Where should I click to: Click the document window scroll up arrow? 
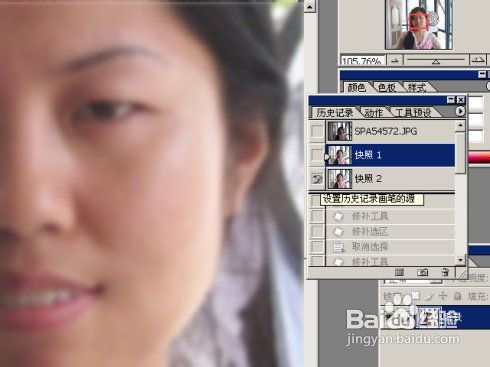[310, 7]
